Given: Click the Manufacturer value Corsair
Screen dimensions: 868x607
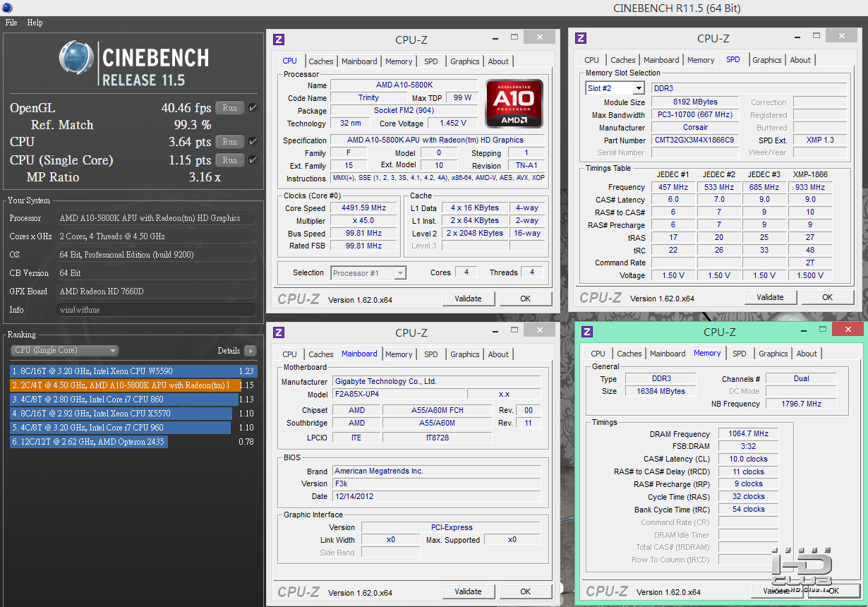Looking at the screenshot, I should 694,128.
